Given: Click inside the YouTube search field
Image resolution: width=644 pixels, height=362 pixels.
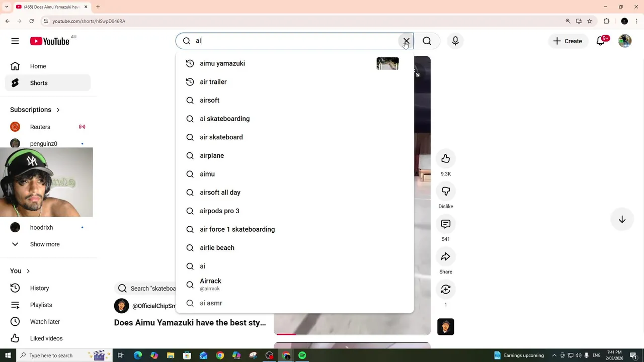Looking at the screenshot, I should pos(294,41).
